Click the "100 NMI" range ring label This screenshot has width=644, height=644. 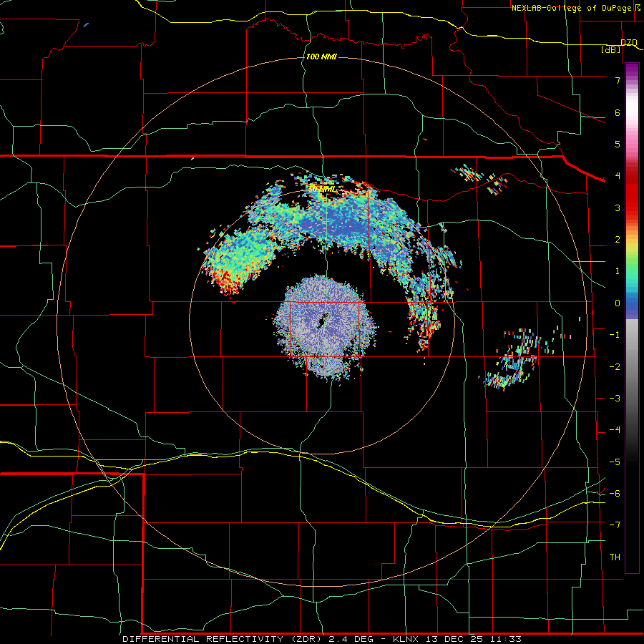pos(321,57)
